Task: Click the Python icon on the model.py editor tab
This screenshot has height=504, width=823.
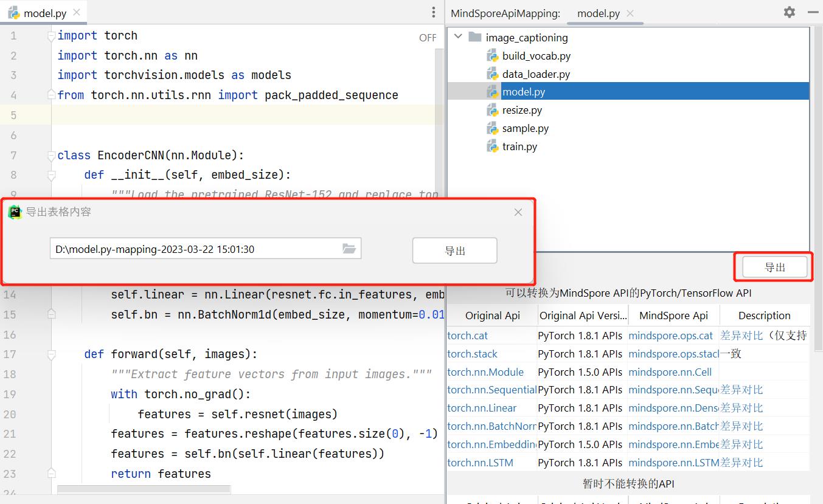Action: (x=13, y=13)
